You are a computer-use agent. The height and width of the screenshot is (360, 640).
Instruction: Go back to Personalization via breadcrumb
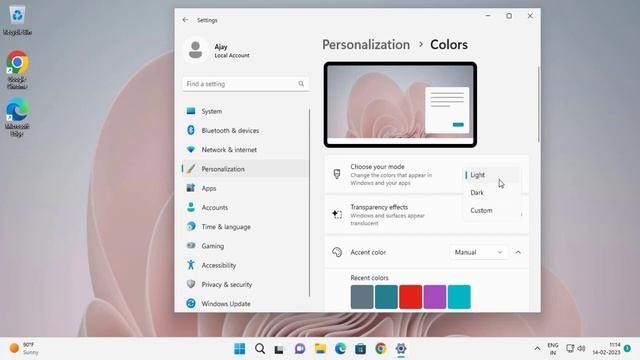366,44
